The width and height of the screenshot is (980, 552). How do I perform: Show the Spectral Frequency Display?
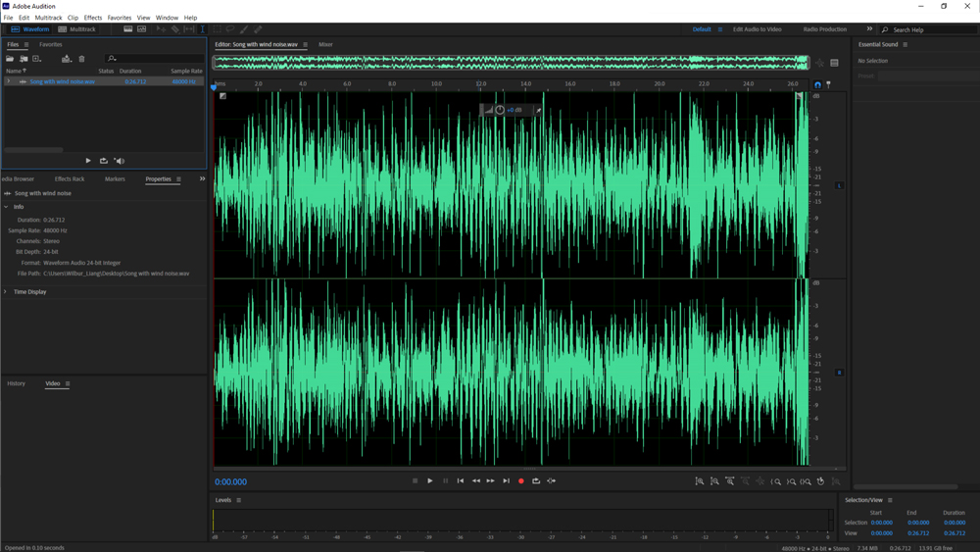pyautogui.click(x=127, y=29)
